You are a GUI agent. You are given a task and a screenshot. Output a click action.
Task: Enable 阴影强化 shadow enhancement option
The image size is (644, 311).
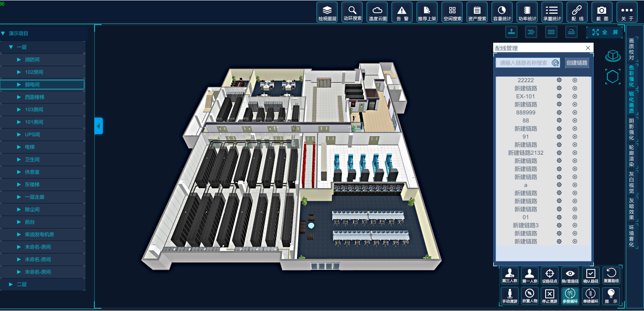pyautogui.click(x=631, y=129)
